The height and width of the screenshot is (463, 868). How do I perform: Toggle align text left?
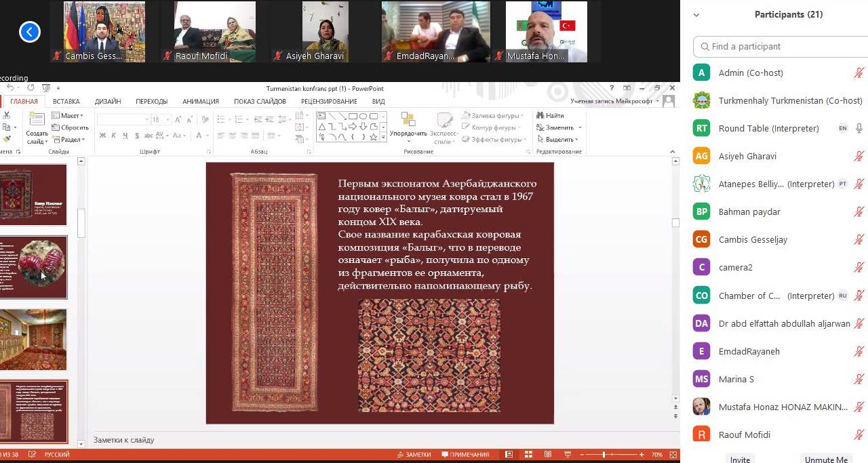220,136
